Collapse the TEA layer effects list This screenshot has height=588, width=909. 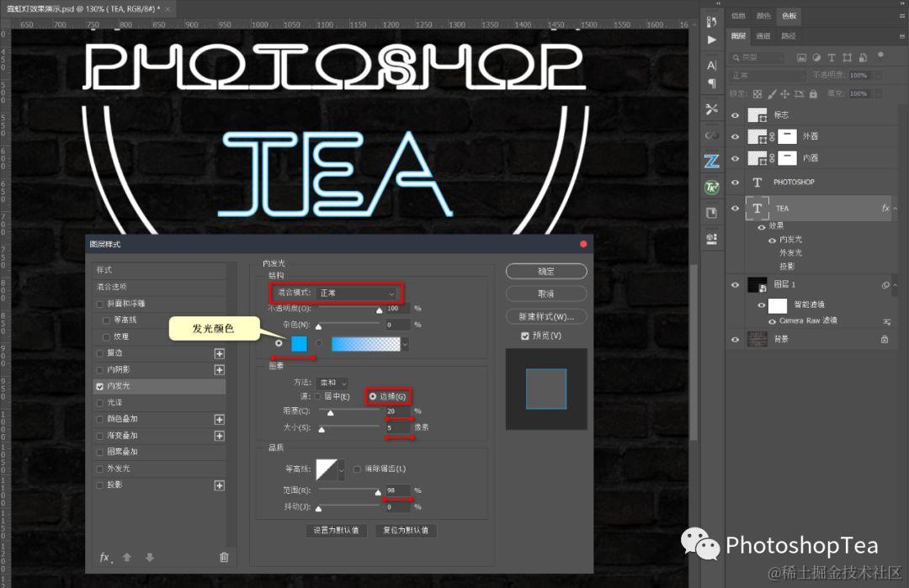click(896, 209)
